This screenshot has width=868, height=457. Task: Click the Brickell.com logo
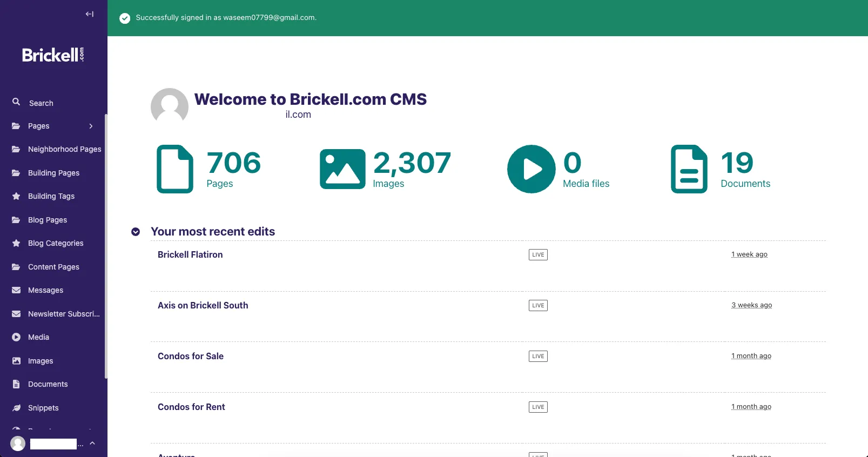[53, 55]
